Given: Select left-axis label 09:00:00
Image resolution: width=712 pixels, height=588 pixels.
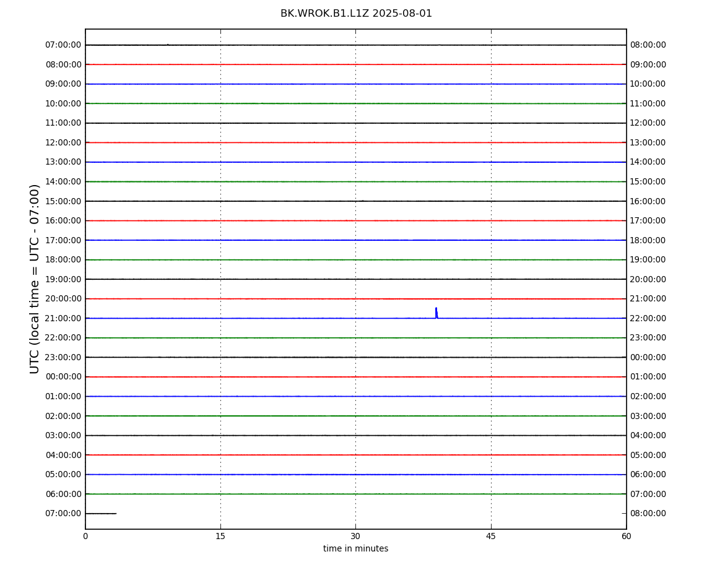Looking at the screenshot, I should point(64,84).
